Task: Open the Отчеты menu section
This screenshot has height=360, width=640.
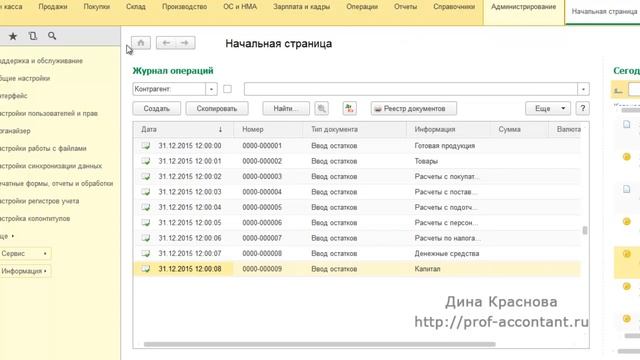Action: tap(405, 7)
